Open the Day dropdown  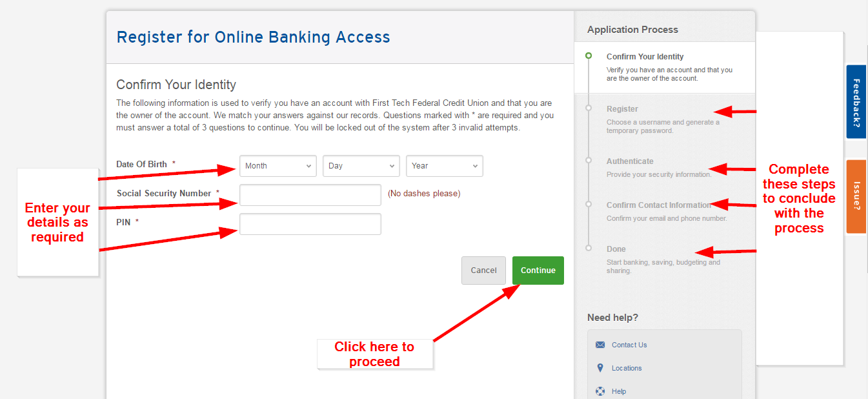tap(361, 166)
